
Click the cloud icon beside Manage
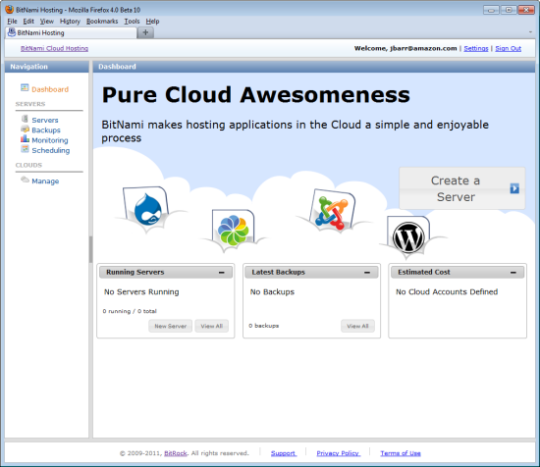click(x=25, y=180)
